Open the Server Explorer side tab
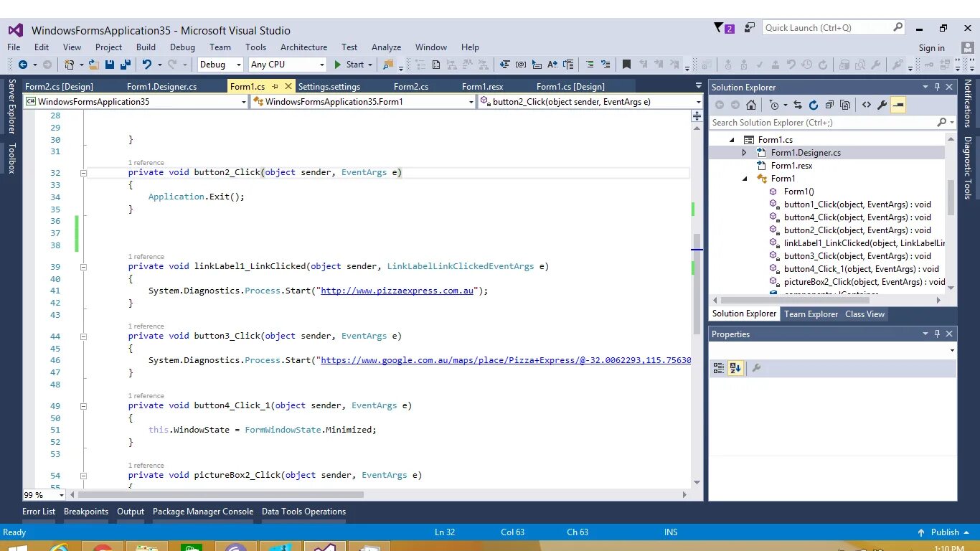The width and height of the screenshot is (980, 551). coord(11,106)
